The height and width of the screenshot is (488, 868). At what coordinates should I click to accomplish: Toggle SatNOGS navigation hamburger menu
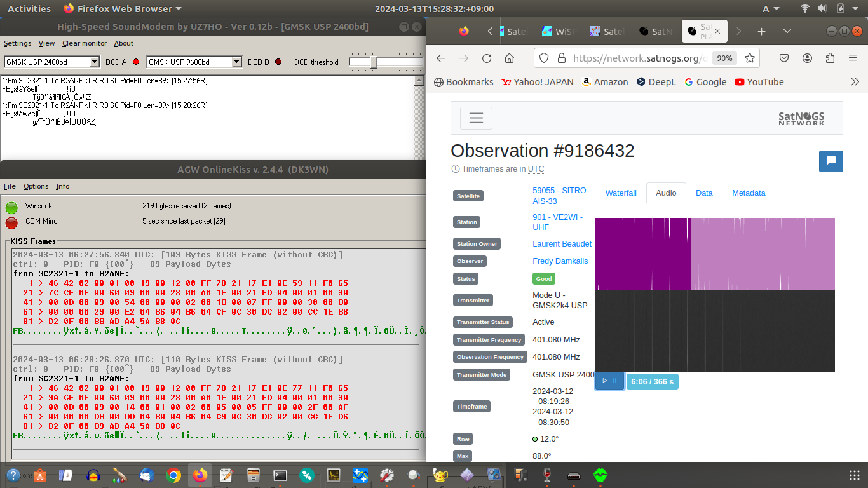tap(476, 118)
